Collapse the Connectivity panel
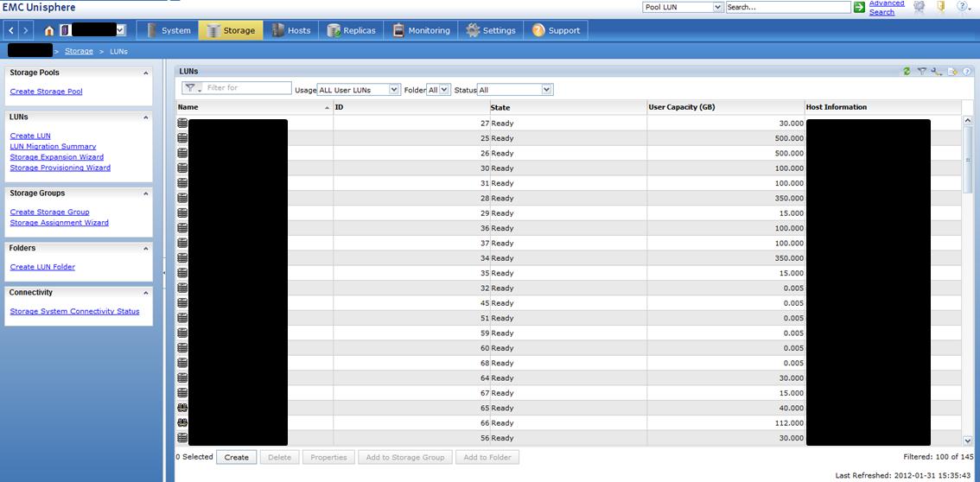Viewport: 980px width, 482px height. pos(146,293)
